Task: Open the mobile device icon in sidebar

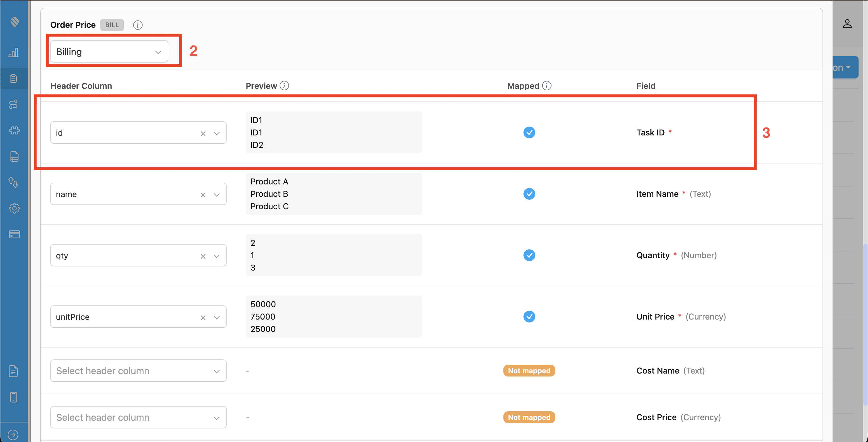Action: (14, 397)
